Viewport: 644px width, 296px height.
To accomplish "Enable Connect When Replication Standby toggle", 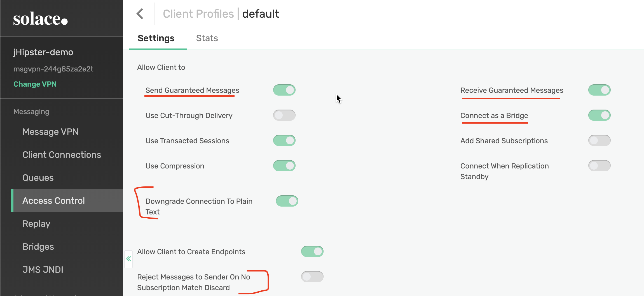I will pos(599,166).
